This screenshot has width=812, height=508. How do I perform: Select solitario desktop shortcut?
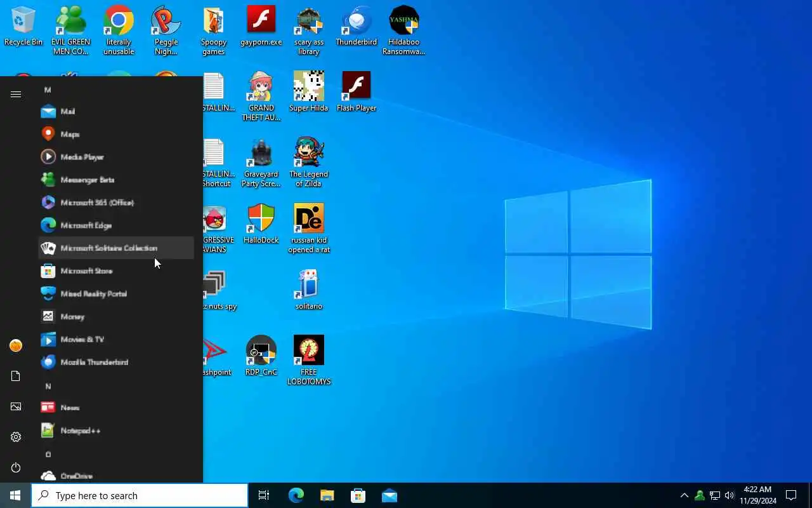(309, 290)
